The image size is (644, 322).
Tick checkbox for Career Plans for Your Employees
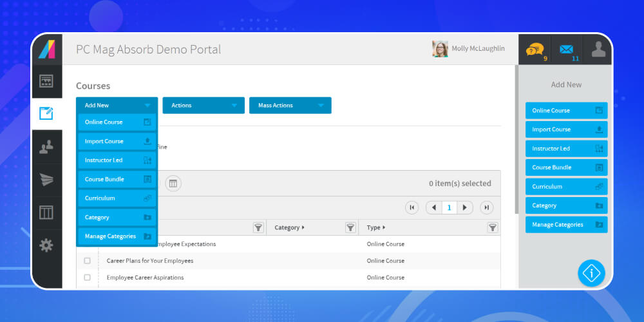[88, 261]
